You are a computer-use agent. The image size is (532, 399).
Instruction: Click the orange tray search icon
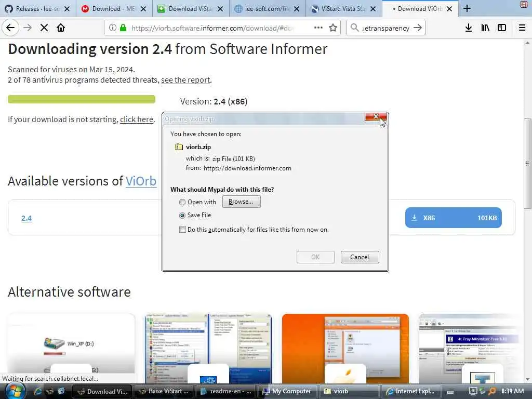[493, 391]
